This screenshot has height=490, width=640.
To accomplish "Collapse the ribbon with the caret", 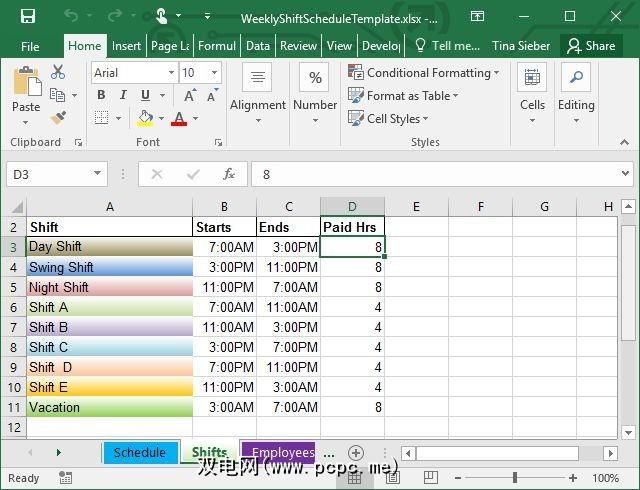I will tap(624, 142).
